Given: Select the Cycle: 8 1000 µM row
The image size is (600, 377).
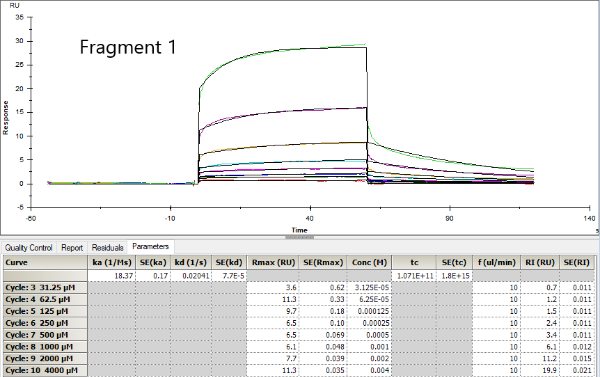Looking at the screenshot, I should point(299,347).
